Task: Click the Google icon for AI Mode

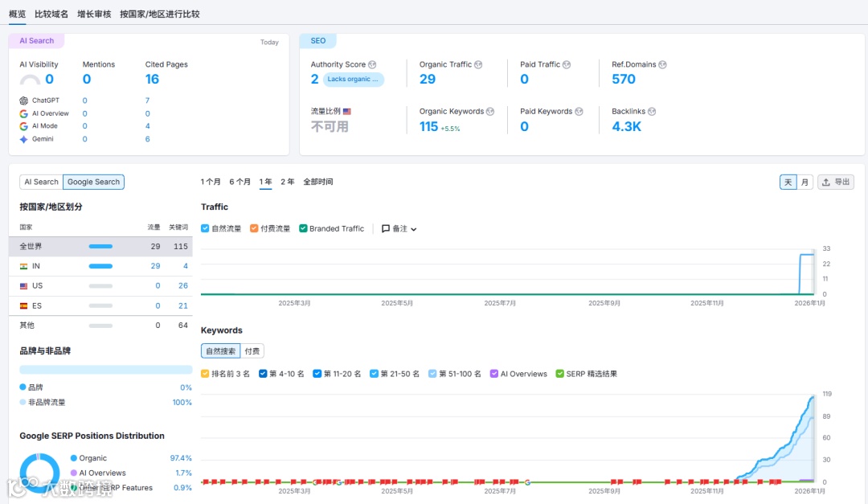Action: point(24,126)
